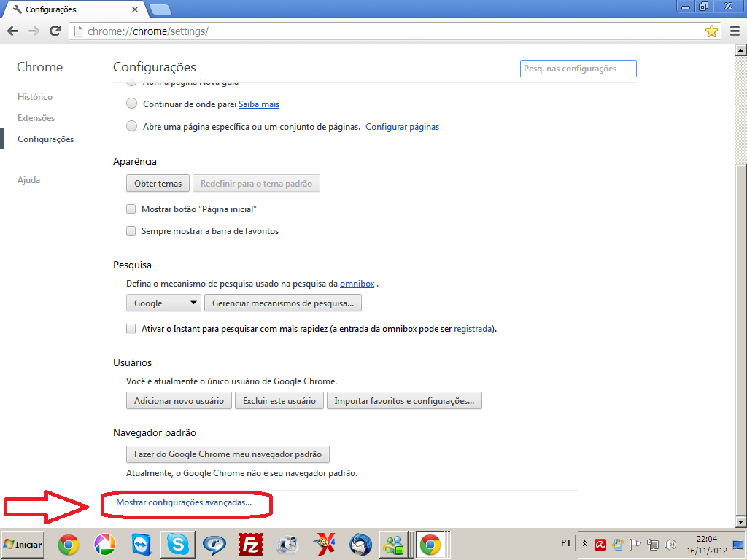Open the red X film-reel taskbar icon
Viewport: 747px width, 560px height.
324,544
